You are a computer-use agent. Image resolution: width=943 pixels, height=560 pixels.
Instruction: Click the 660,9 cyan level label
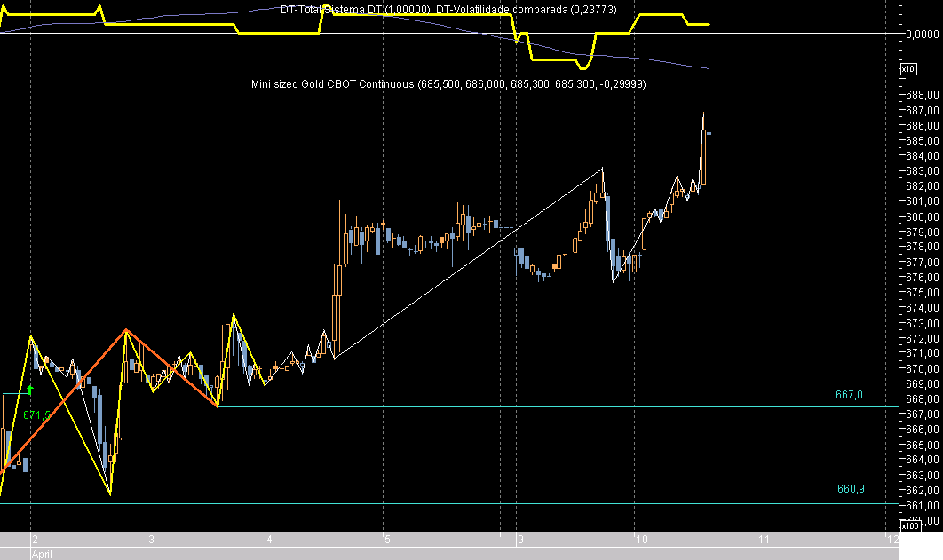coord(851,489)
